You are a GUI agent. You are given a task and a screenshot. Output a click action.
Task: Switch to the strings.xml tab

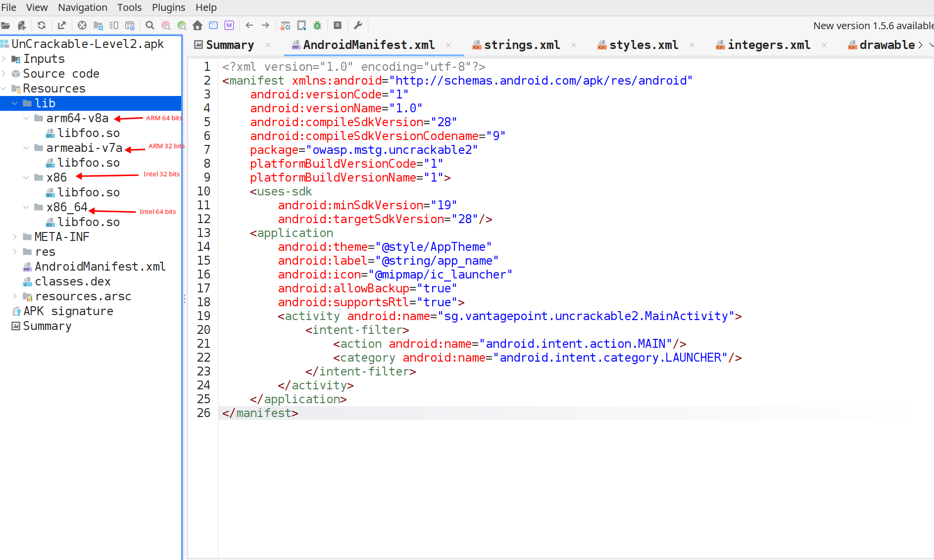(522, 45)
